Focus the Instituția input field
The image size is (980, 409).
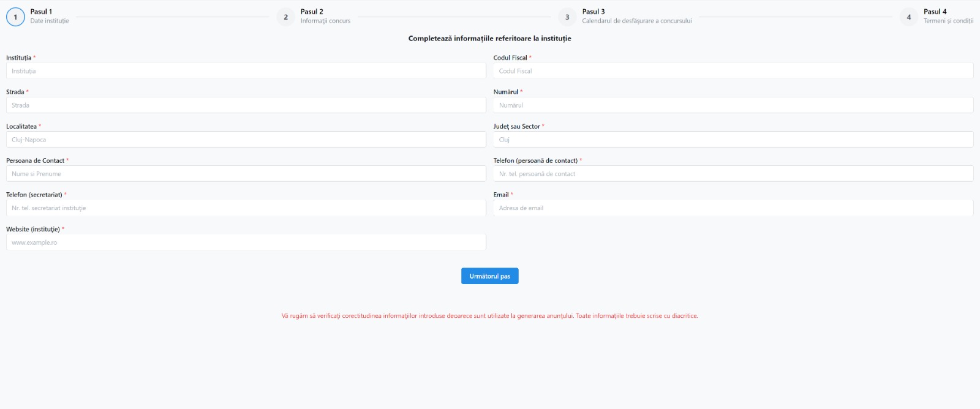246,71
